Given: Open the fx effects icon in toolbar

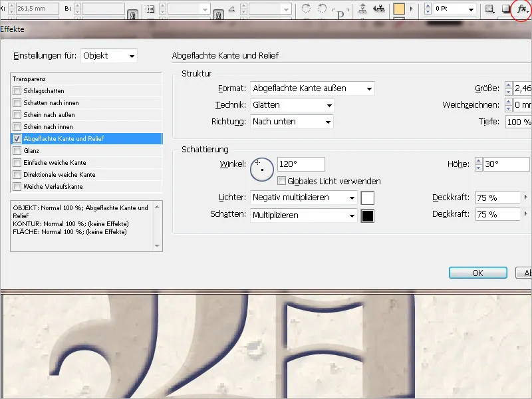Looking at the screenshot, I should (521, 9).
